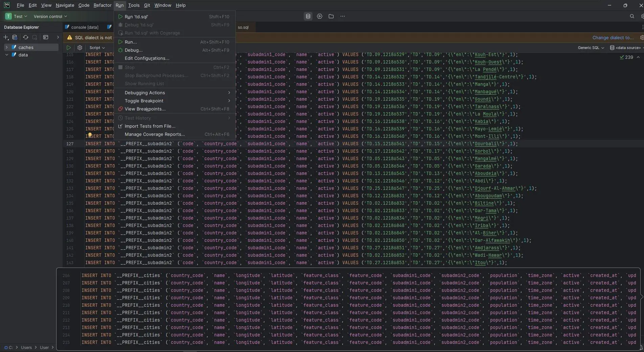Screen dimensions: 644x352
Task: Choose View Breakpoints menu entry
Action: (x=145, y=109)
